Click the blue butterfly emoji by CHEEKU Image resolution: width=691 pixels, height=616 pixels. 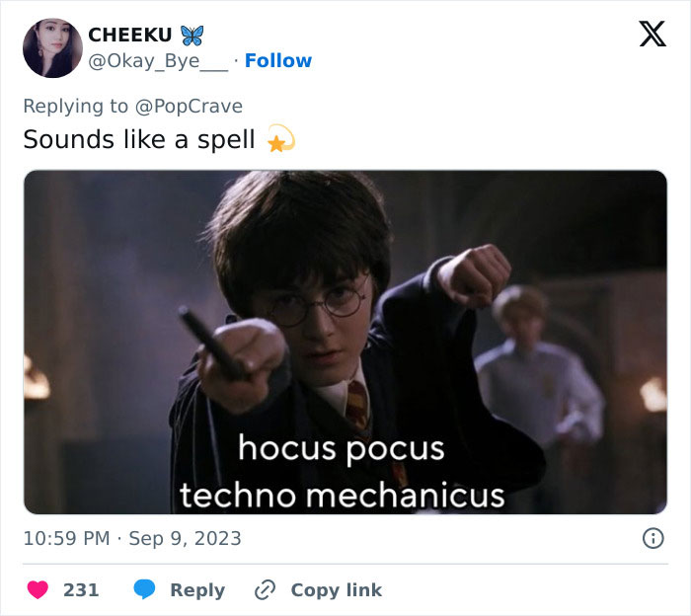point(192,36)
